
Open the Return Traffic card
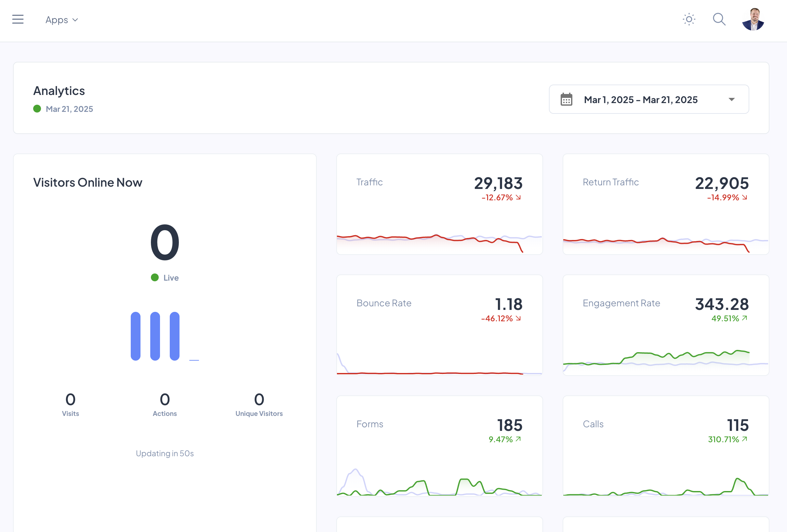[666, 204]
